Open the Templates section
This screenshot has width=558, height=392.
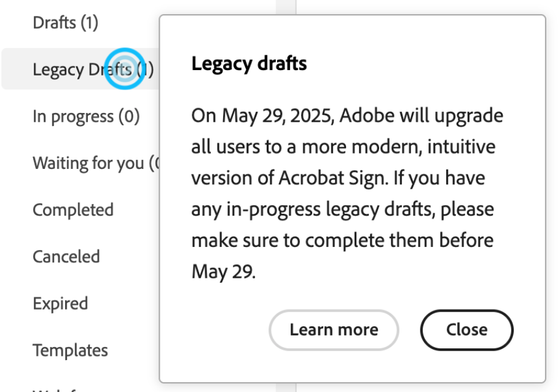point(70,350)
